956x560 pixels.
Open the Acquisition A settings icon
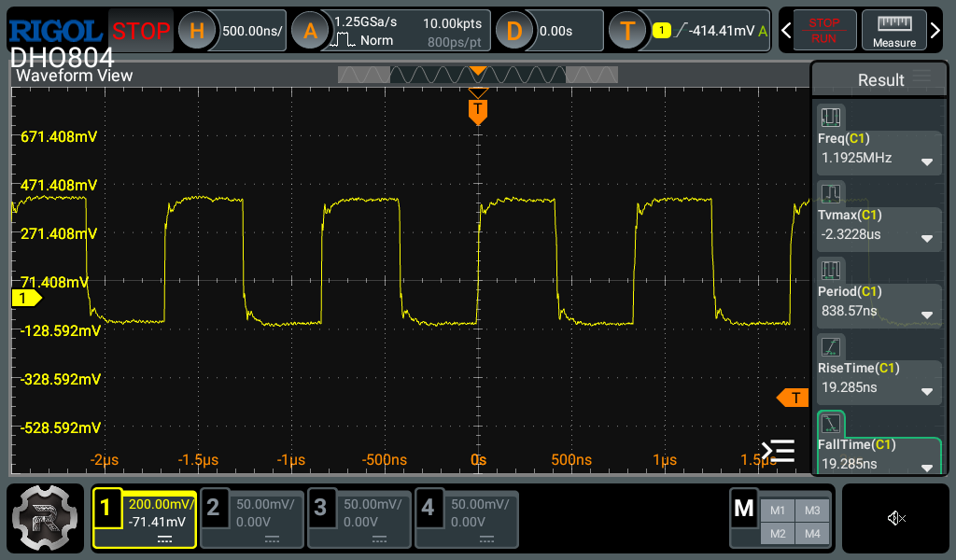pos(310,31)
